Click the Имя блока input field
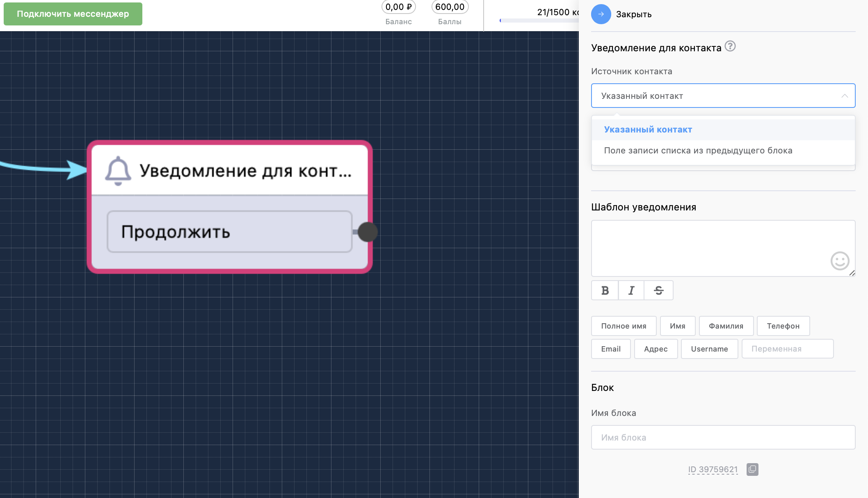Viewport: 868px width, 498px height. (723, 437)
